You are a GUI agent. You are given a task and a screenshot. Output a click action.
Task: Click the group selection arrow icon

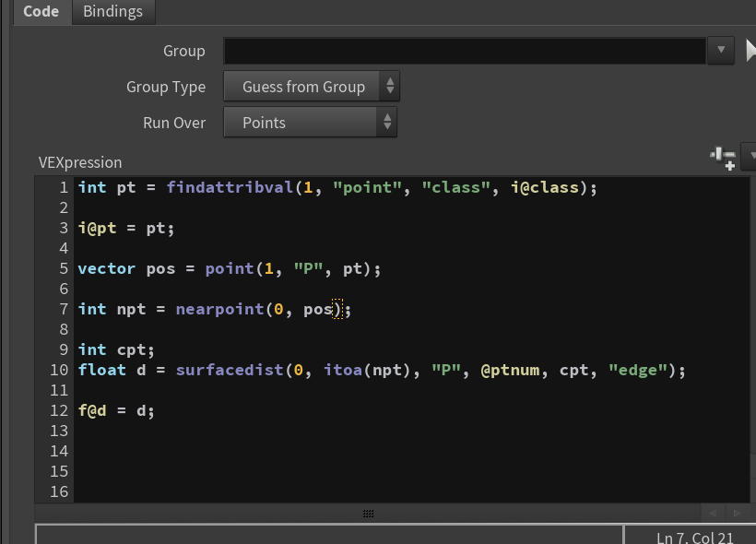(x=750, y=51)
